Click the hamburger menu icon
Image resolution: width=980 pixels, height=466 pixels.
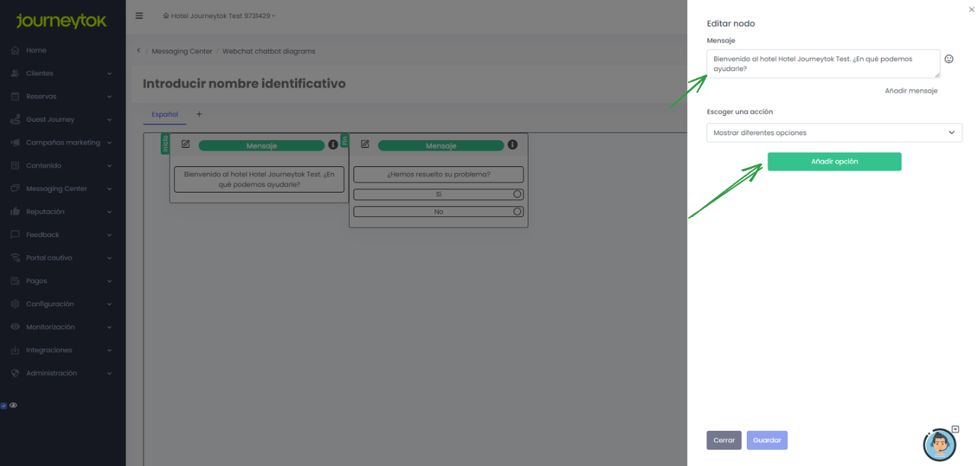(139, 15)
